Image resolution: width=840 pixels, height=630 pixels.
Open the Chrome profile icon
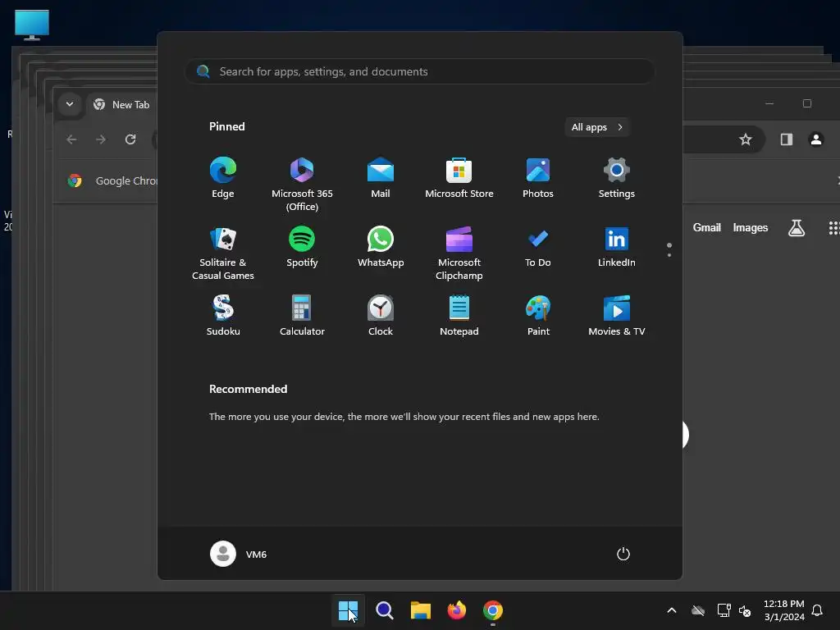[x=816, y=139]
